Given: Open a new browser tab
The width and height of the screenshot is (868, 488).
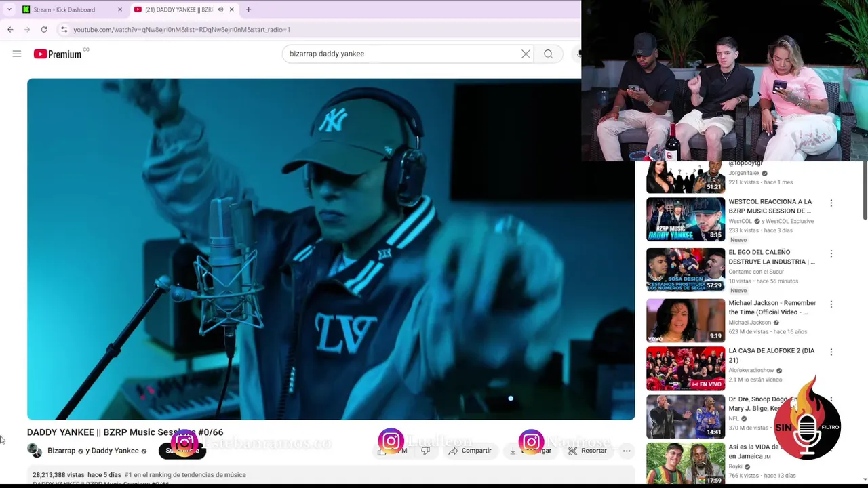Looking at the screenshot, I should pos(248,9).
